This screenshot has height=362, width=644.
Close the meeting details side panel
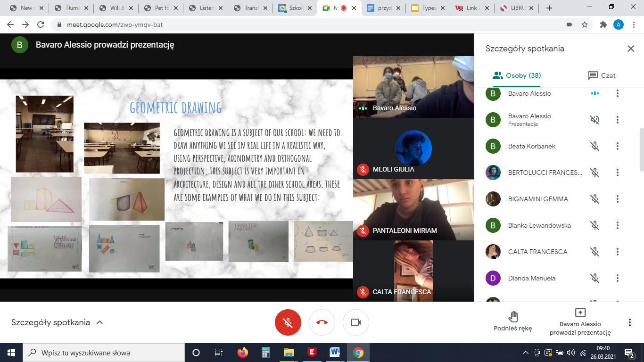(x=630, y=49)
